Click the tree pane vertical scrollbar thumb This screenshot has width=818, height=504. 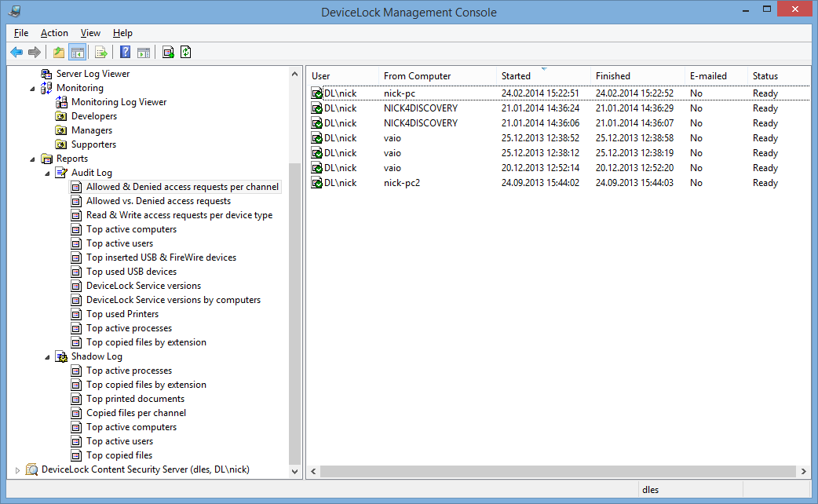294,313
